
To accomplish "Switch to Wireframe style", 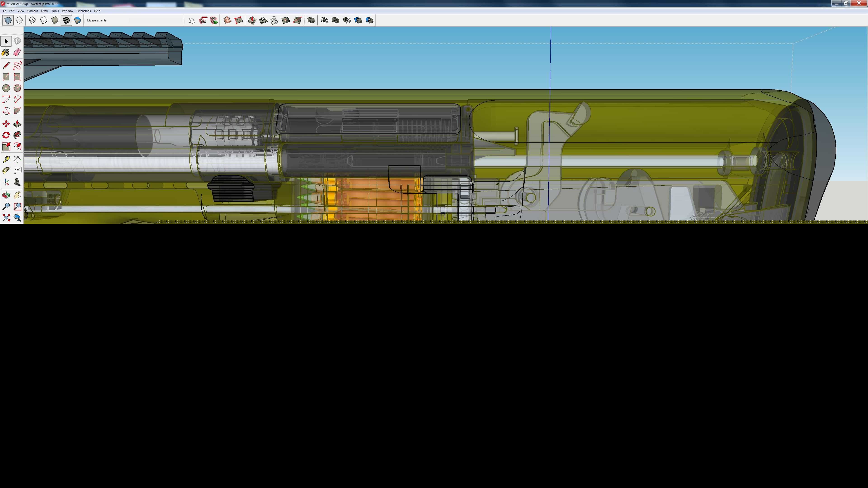I will (x=32, y=21).
